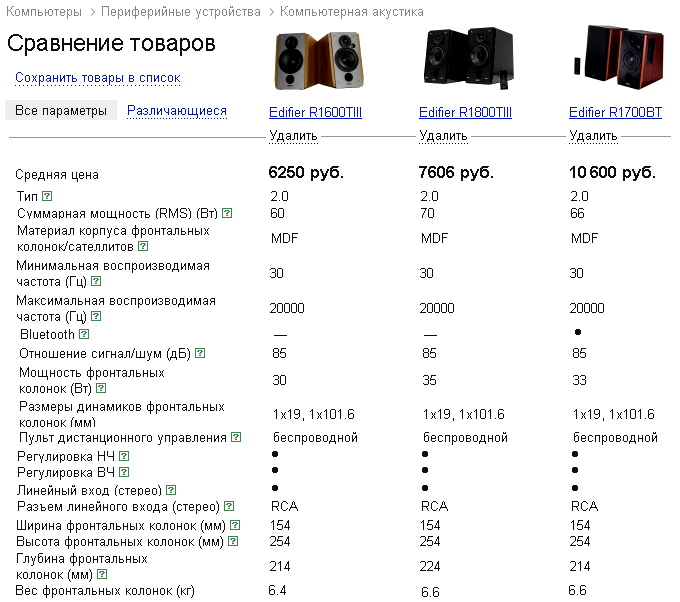Click help icon next to Тип
The image size is (680, 602).
click(x=47, y=196)
